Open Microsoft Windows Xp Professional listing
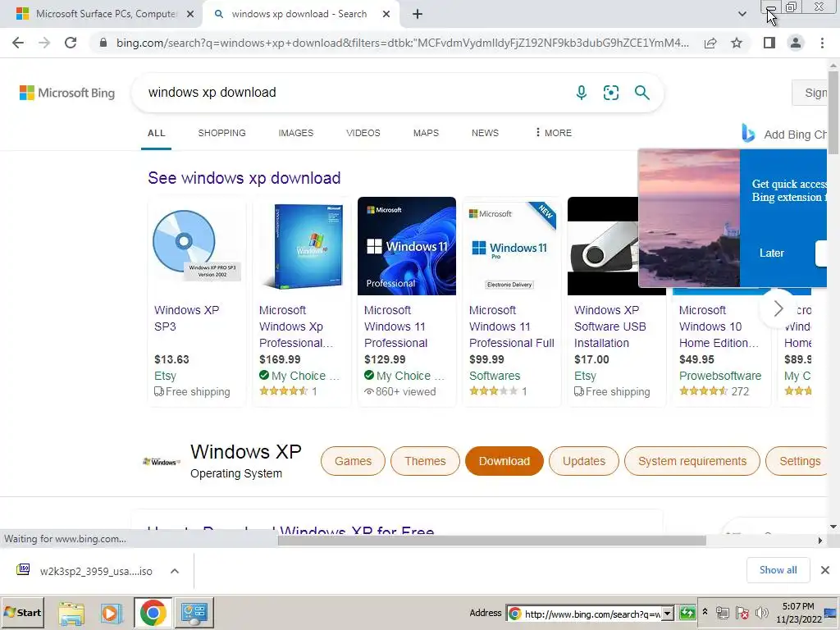The image size is (840, 630). coord(295,326)
